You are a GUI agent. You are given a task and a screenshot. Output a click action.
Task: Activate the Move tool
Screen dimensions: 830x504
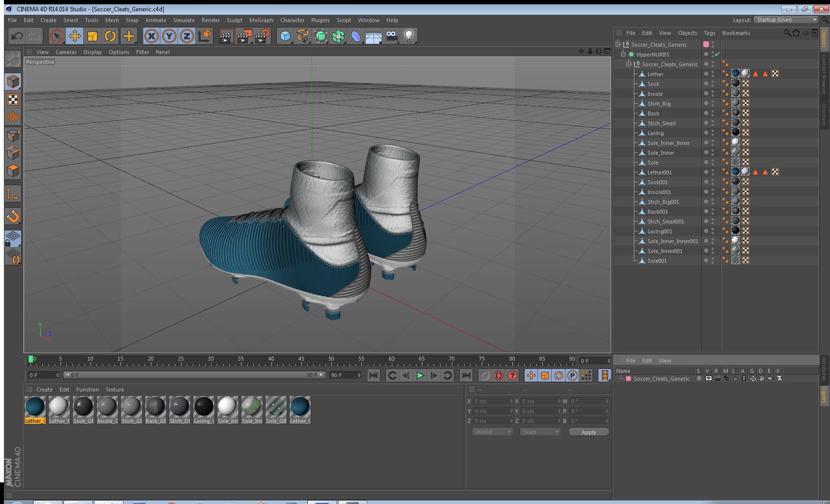click(x=75, y=36)
